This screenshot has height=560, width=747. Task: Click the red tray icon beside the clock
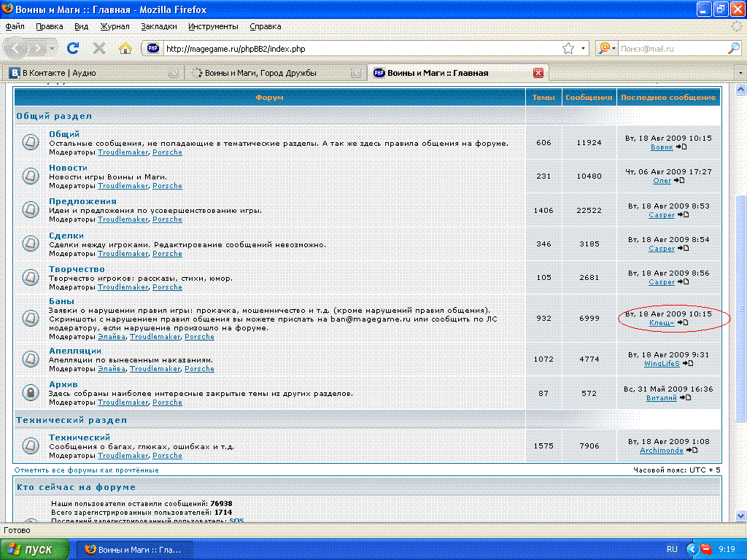pos(706,550)
